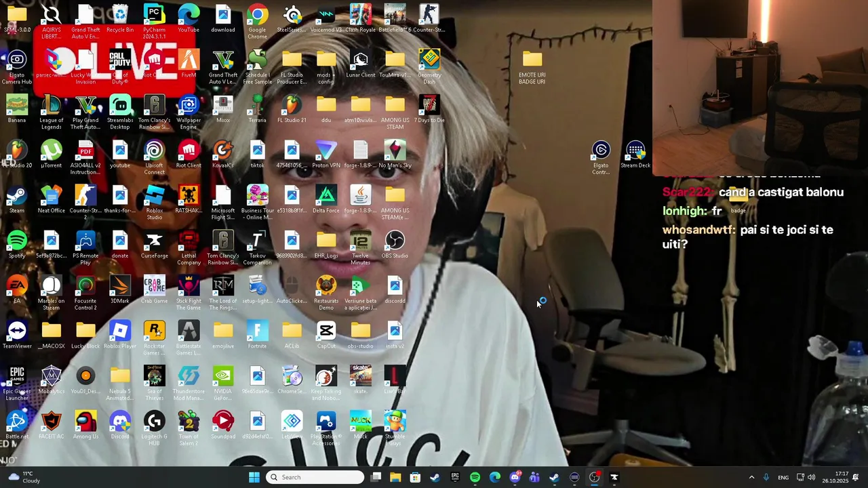Open File Explorer from the taskbar
The height and width of the screenshot is (488, 868).
[395, 477]
